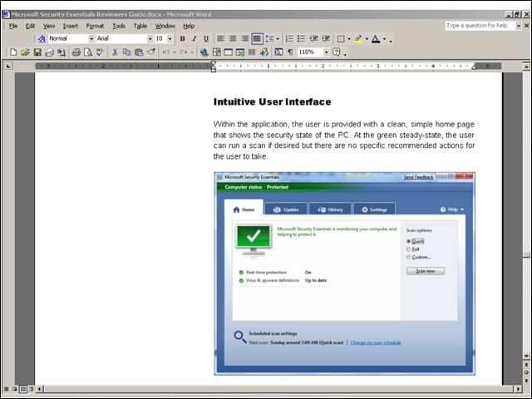Click the Settings tab in screenshot
532x399 pixels.
(375, 209)
